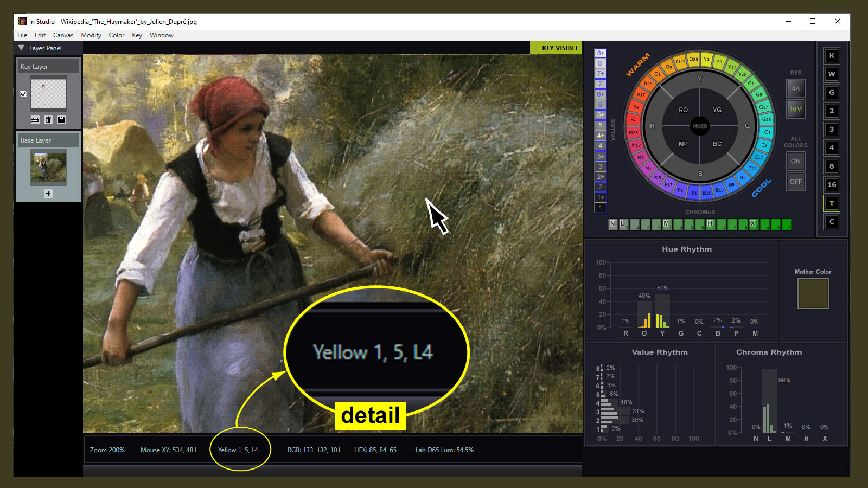Screen dimensions: 868x488
Task: Toggle value step 4+ in the VALUES strip
Action: [601, 136]
